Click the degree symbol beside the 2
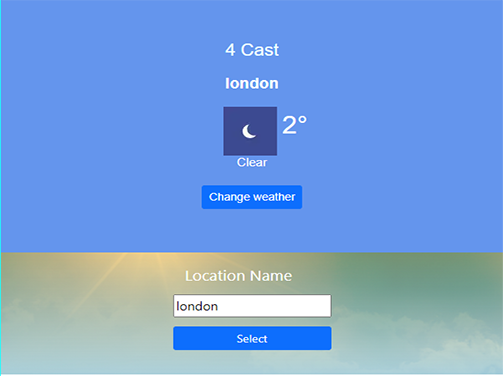Screen dimensions: 503x376 (302, 120)
